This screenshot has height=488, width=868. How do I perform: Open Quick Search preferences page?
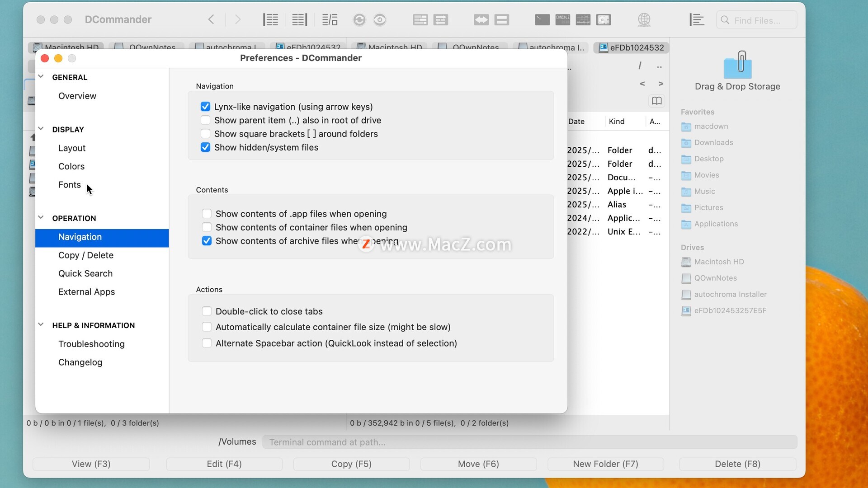pyautogui.click(x=85, y=273)
